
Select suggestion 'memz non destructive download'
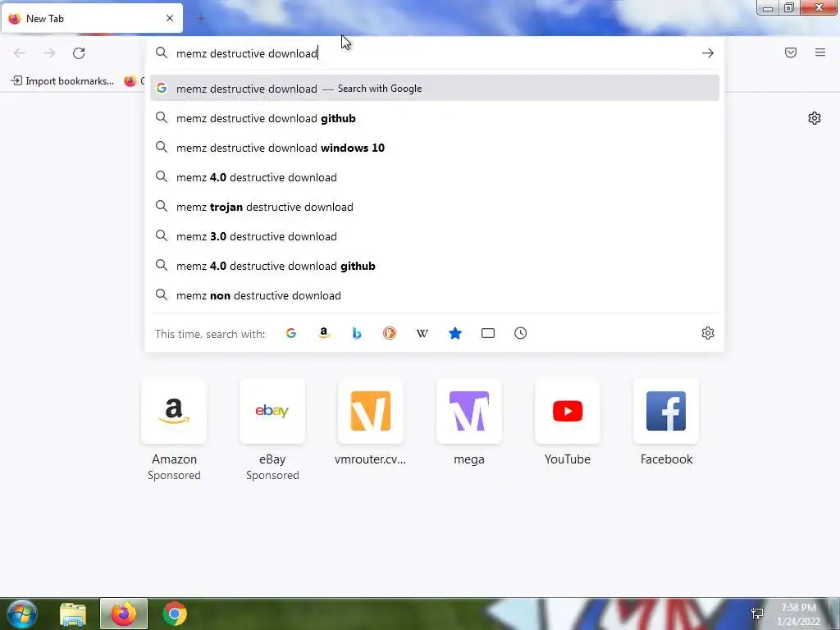click(435, 295)
